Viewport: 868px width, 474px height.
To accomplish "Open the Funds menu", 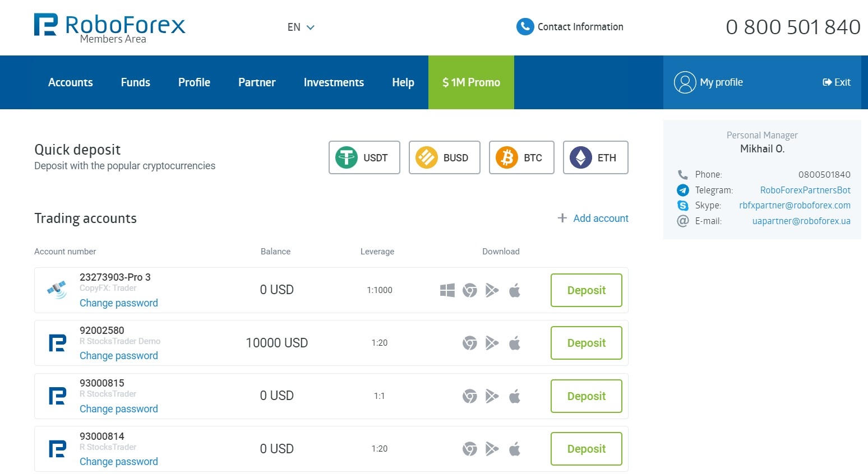I will [x=136, y=82].
